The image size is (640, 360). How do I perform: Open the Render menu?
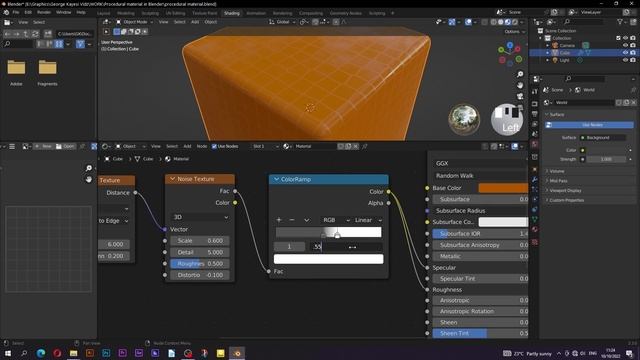44,13
